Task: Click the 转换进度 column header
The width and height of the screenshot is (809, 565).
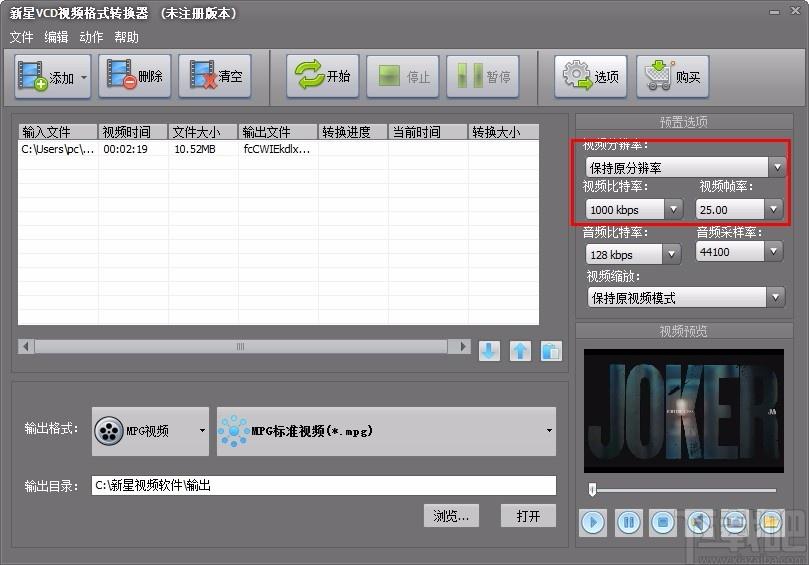Action: click(353, 132)
